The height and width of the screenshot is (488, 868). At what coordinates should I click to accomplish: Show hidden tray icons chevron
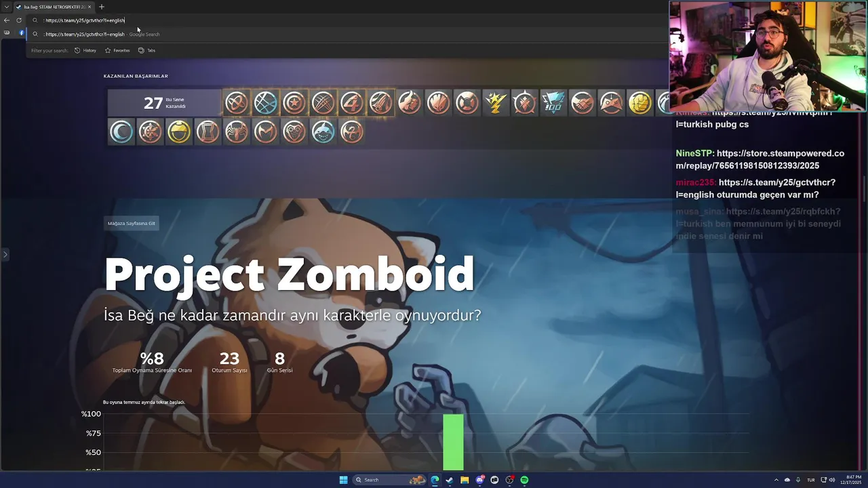[776, 480]
